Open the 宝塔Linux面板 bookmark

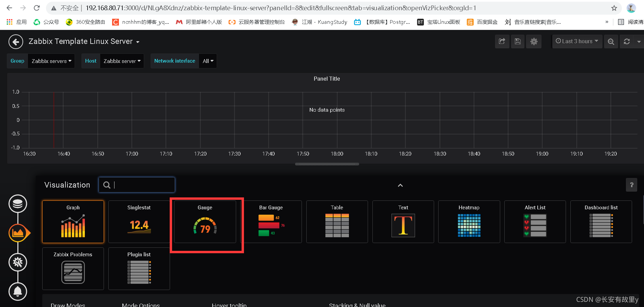coord(439,22)
